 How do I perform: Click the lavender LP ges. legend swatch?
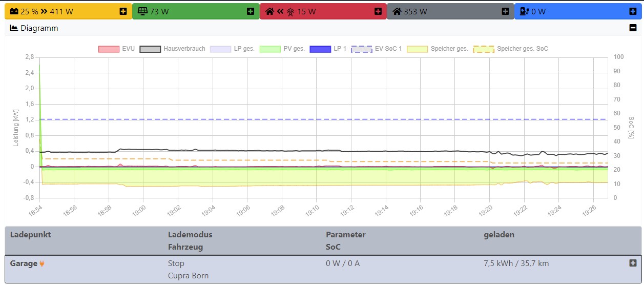click(221, 49)
